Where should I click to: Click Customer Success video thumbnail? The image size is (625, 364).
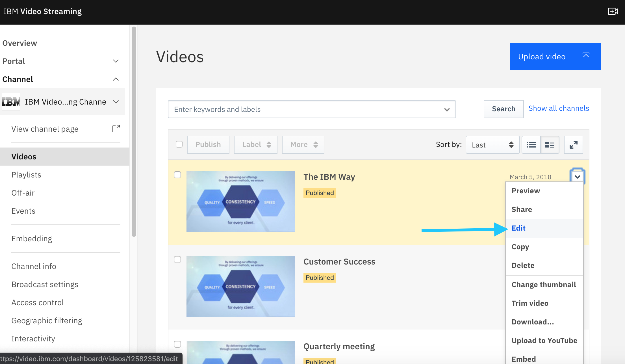coord(241,287)
